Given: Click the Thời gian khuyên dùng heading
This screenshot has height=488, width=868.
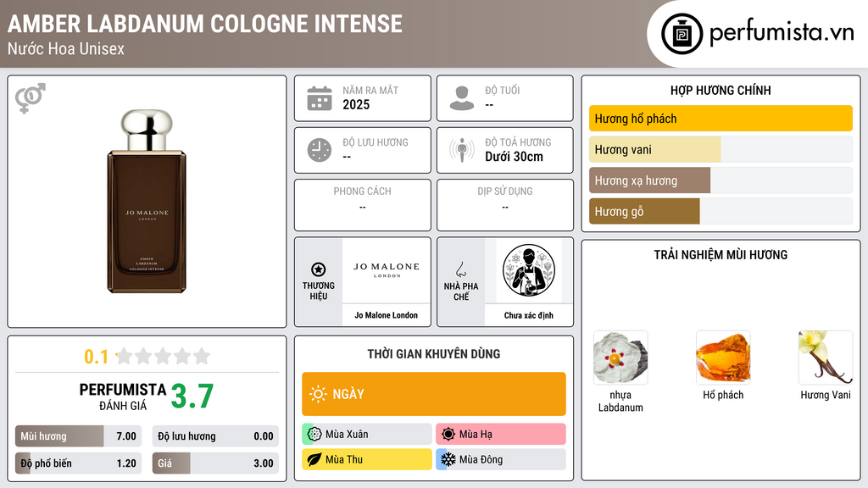Looking at the screenshot, I should coord(434,354).
